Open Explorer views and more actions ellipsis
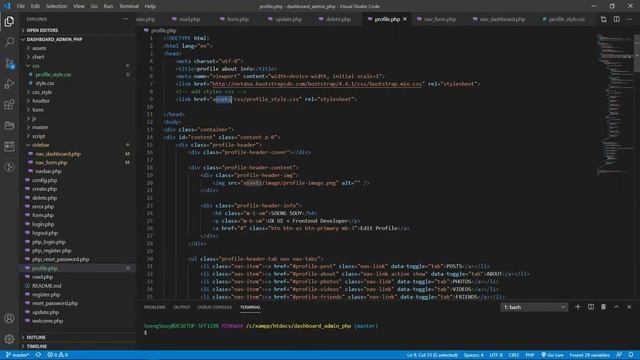 (125, 19)
